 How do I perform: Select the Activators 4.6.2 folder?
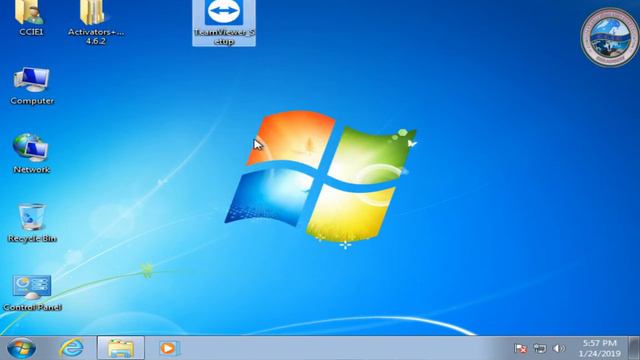[x=96, y=21]
